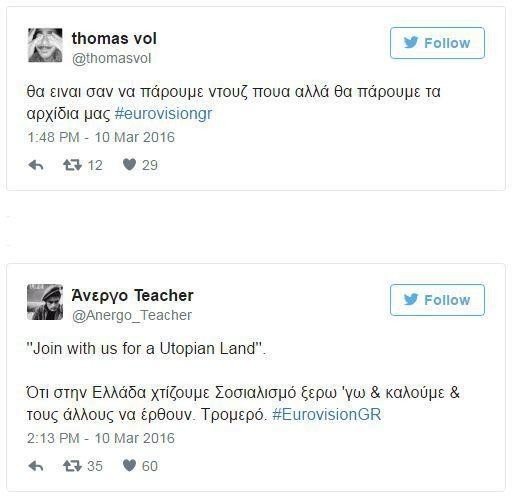Image resolution: width=514 pixels, height=497 pixels.
Task: Like the thomas vol tweet
Action: [x=129, y=165]
